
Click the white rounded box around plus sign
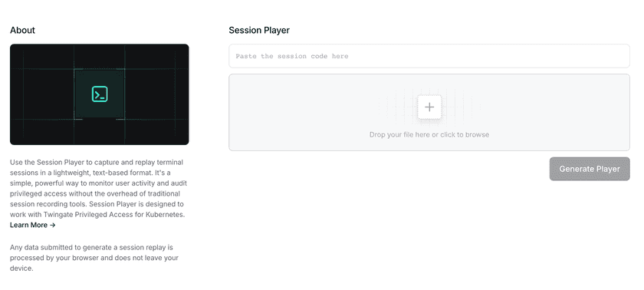pyautogui.click(x=429, y=107)
